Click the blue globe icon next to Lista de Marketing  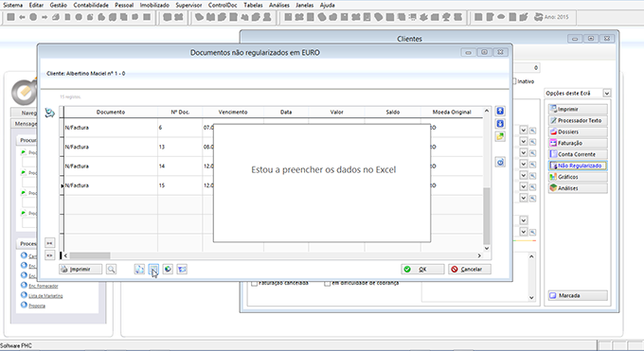coord(24,295)
